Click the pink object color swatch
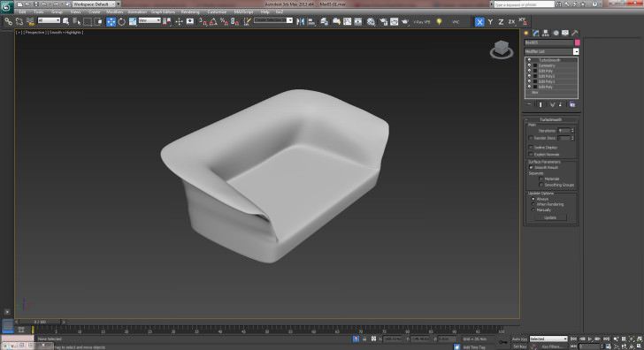This screenshot has height=350, width=644. tap(577, 42)
